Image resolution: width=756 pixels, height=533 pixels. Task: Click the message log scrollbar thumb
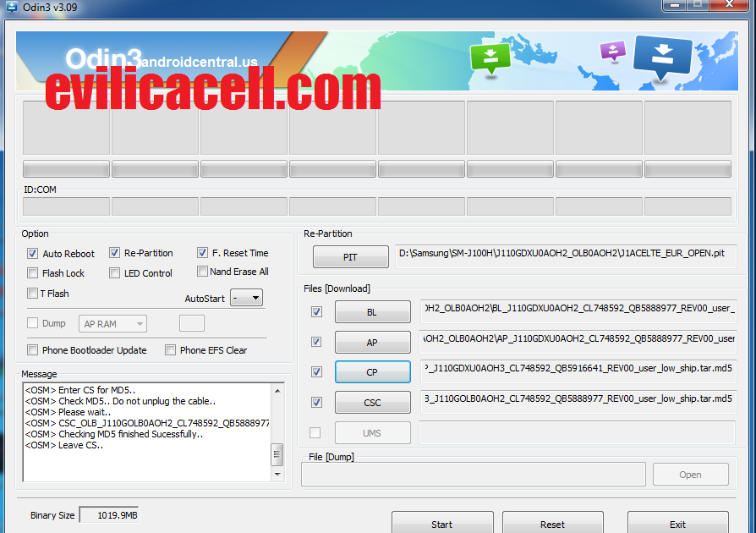coord(277,454)
